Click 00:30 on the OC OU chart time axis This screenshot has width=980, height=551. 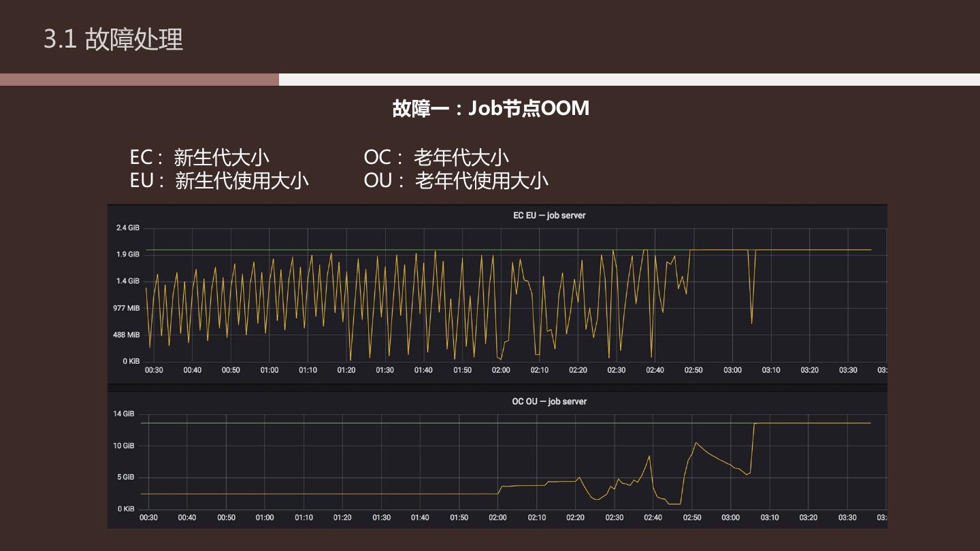point(148,518)
